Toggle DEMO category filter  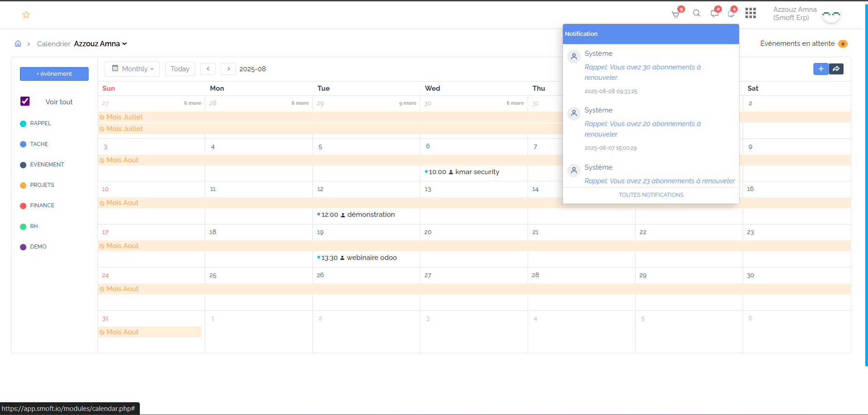(34, 247)
